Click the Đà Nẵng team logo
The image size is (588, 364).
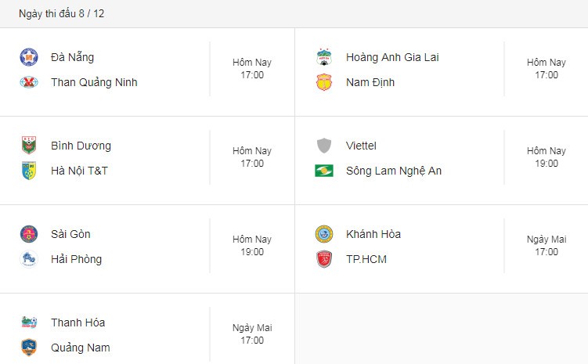(x=29, y=56)
